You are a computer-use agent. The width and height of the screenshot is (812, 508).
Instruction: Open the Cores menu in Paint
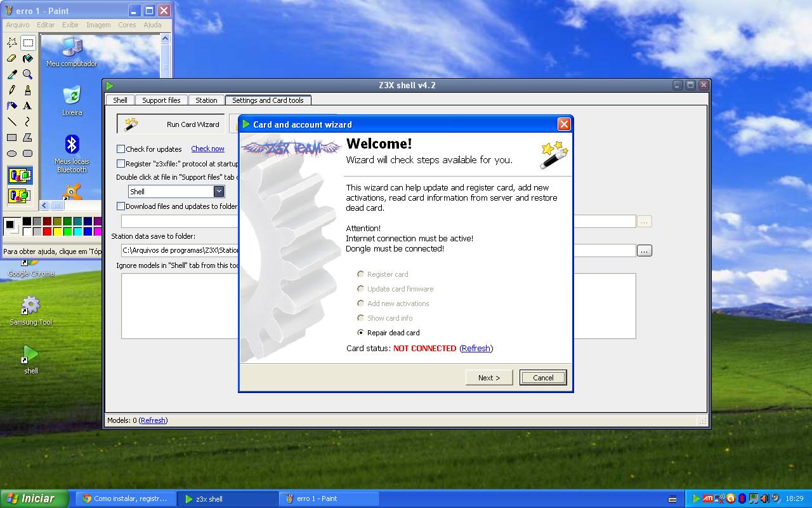point(127,25)
